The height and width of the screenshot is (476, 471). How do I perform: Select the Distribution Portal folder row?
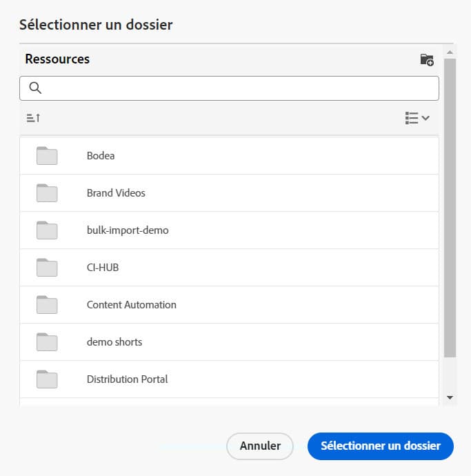click(x=228, y=379)
